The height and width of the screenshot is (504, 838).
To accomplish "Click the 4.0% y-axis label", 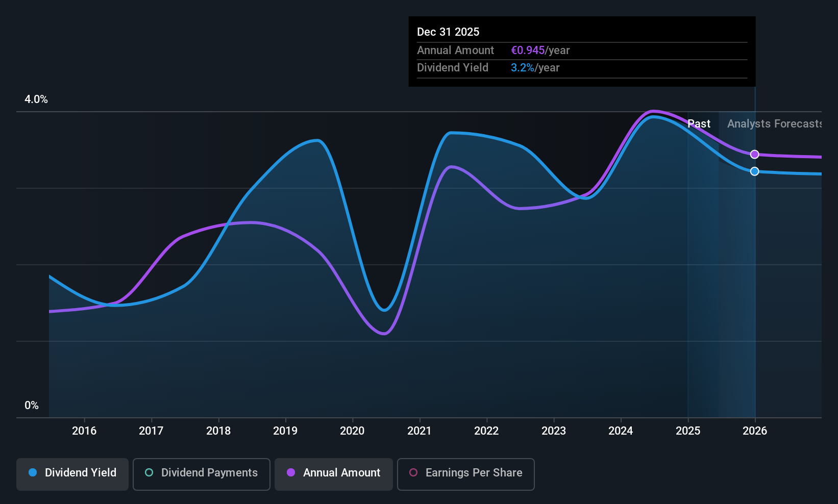I will [x=36, y=99].
